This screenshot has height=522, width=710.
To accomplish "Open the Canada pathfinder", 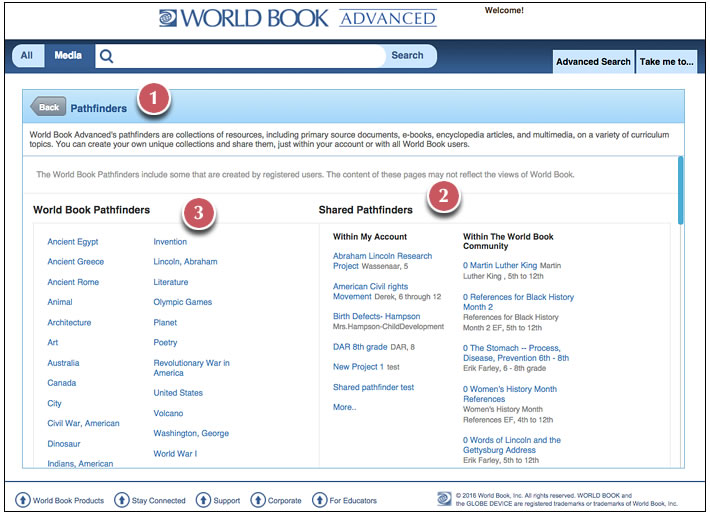I will tap(62, 383).
